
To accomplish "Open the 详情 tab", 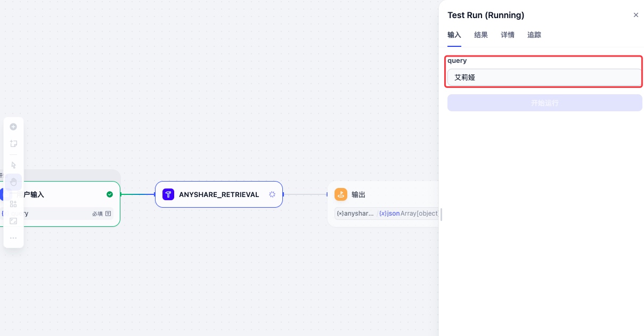I will (x=508, y=35).
